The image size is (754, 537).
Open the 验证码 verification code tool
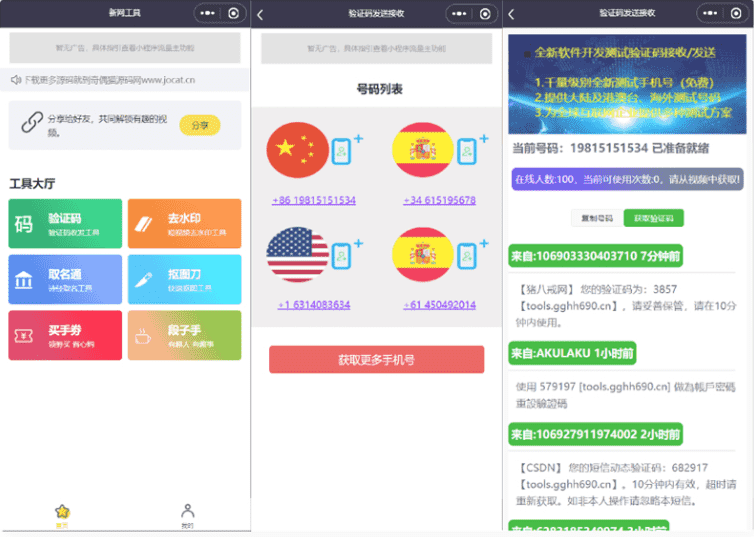[65, 223]
